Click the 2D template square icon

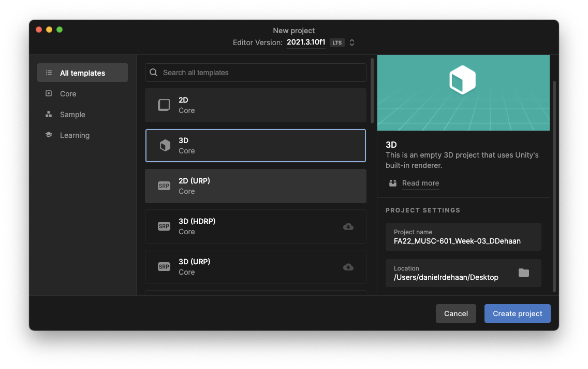point(164,105)
